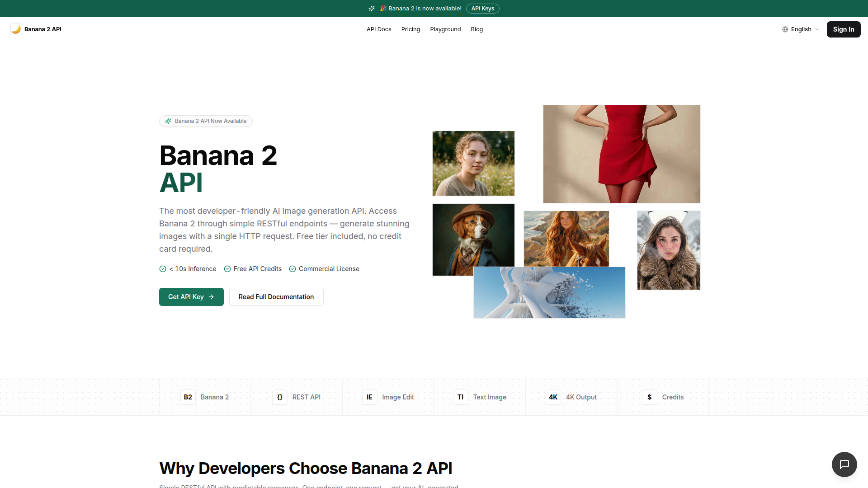Click the Banana 2 API brand name link
Image resolution: width=868 pixels, height=488 pixels.
42,29
